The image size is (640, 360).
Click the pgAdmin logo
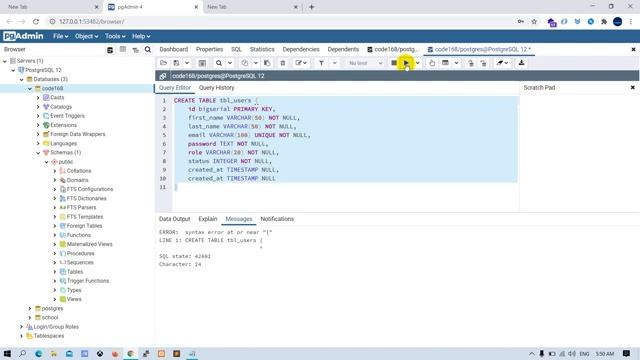tap(23, 36)
